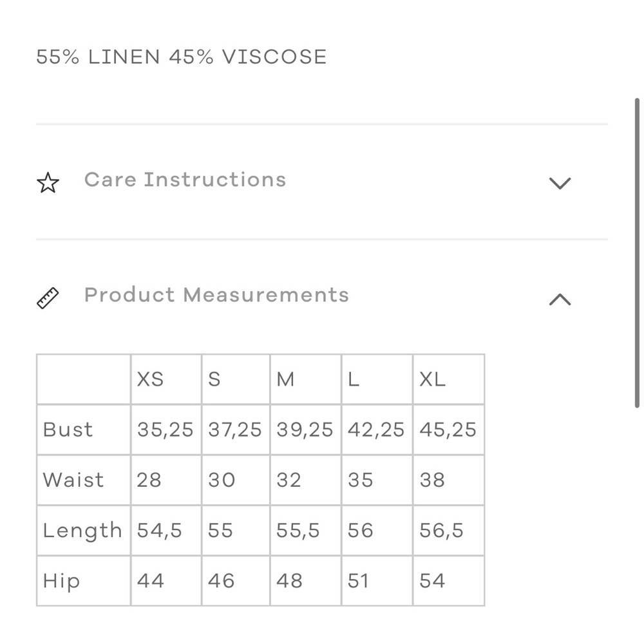Viewport: 644px width, 644px height.
Task: Click the S size column header
Action: [236, 379]
